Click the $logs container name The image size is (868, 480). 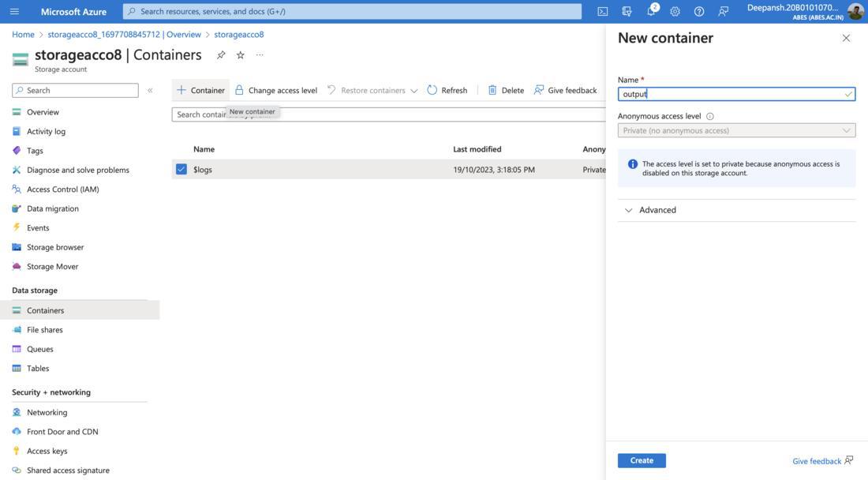(203, 170)
